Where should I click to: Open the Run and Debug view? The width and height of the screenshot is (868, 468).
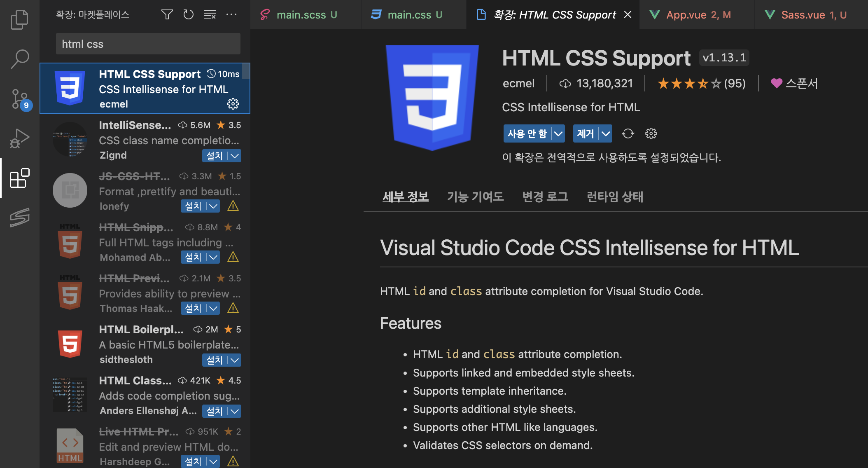point(19,138)
